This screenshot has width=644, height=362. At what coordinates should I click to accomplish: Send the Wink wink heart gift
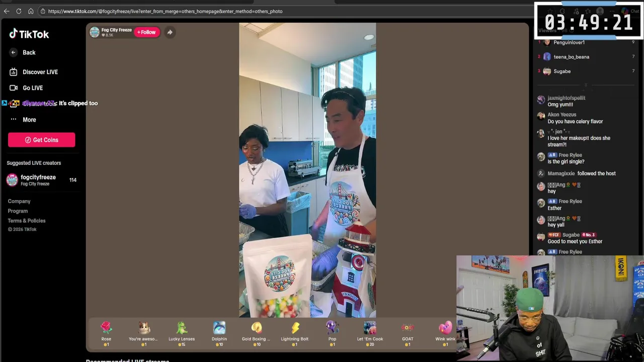click(x=445, y=334)
